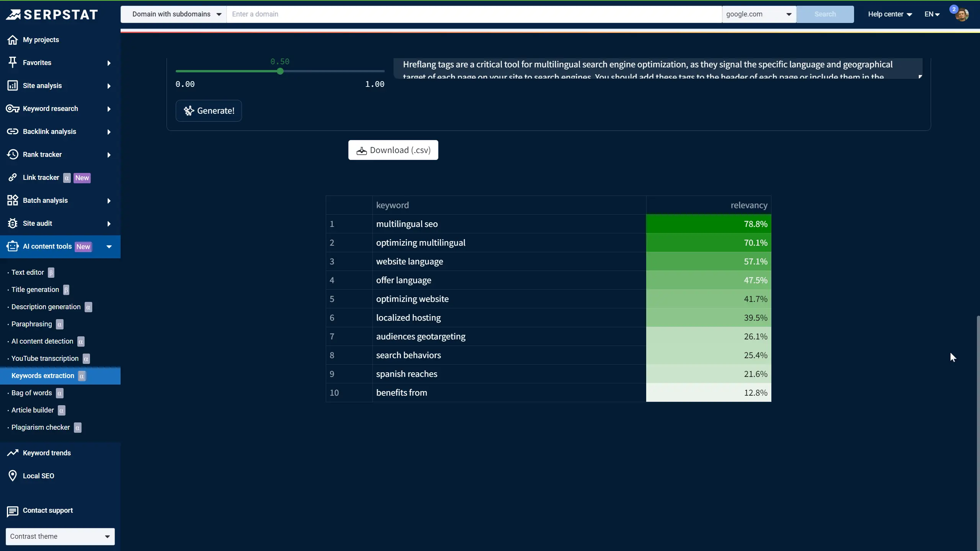
Task: Open the Contrast theme selector
Action: tap(60, 536)
